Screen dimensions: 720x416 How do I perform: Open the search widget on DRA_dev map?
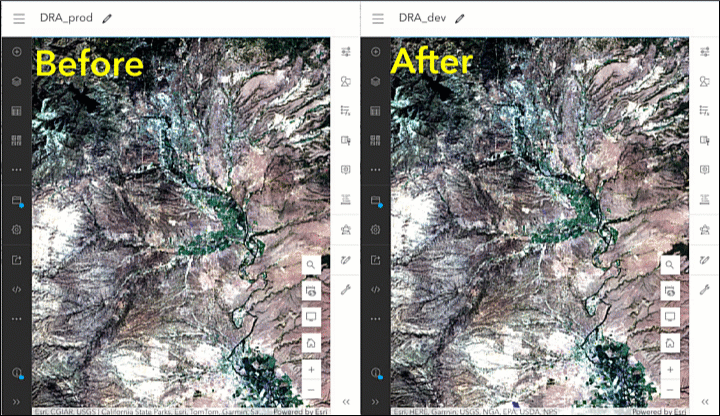click(670, 265)
